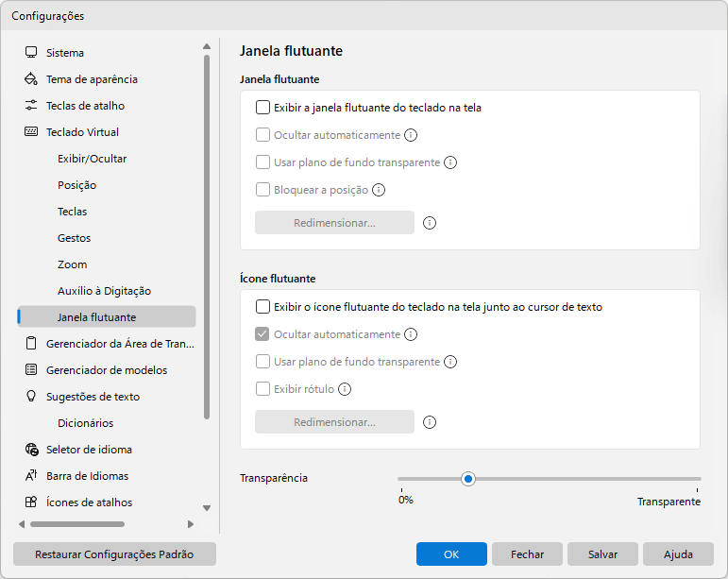Click the Barra de Idiomas letter icon
The height and width of the screenshot is (579, 728).
click(31, 476)
